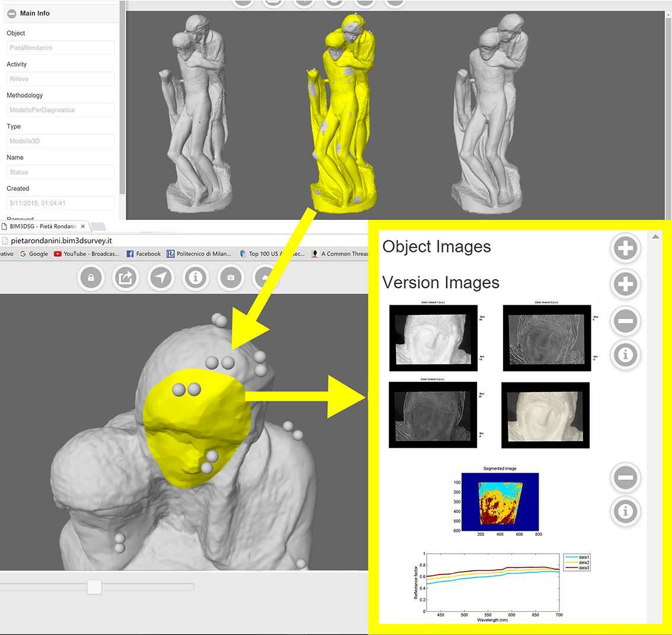This screenshot has width=672, height=635.
Task: Click the yellow face region on close-up model
Action: click(x=196, y=429)
